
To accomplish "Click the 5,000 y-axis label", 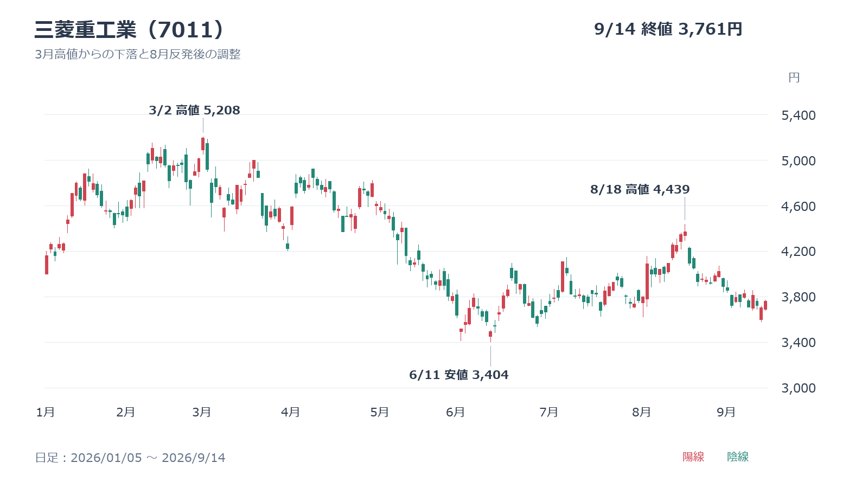I will (x=798, y=160).
